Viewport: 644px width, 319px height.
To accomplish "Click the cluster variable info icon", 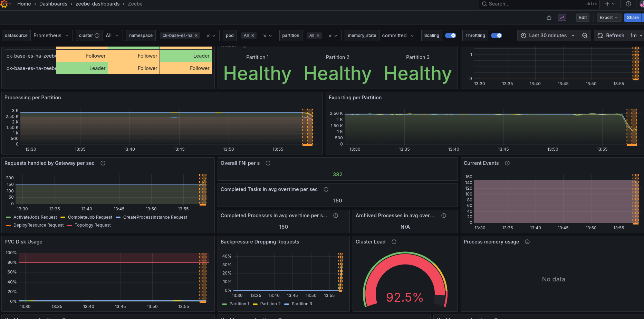I will 97,36.
